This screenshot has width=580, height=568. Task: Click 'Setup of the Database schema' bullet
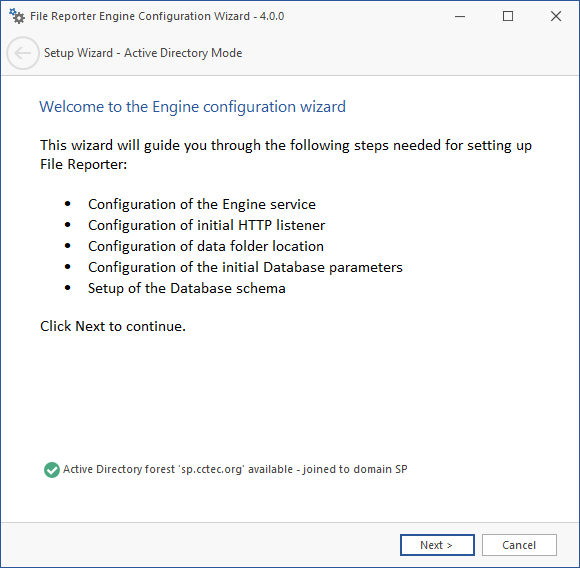click(x=186, y=288)
